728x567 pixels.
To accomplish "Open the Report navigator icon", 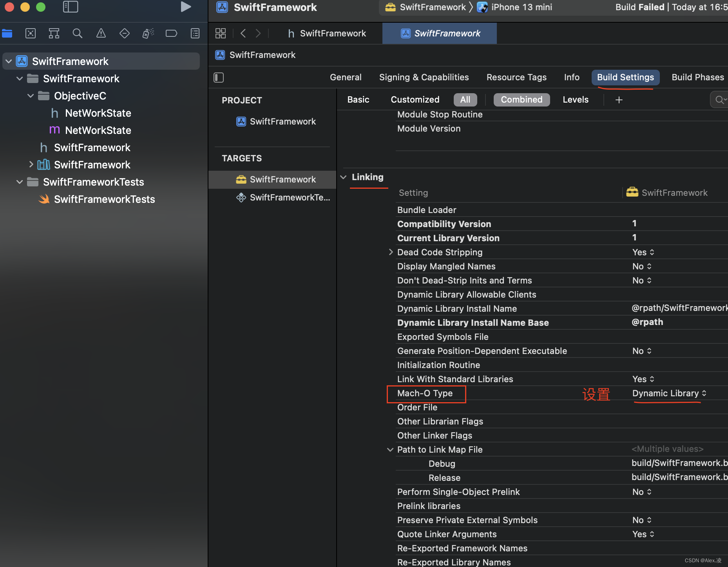I will pos(195,34).
